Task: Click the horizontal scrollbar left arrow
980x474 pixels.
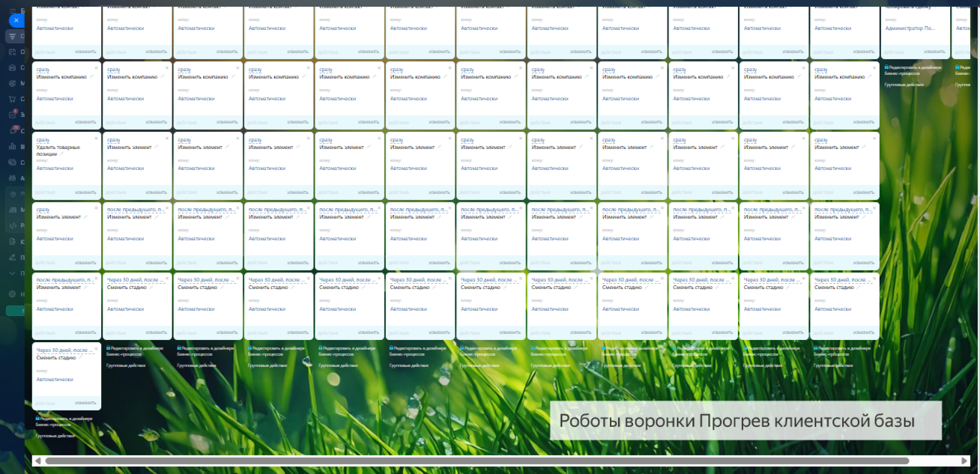Action: [x=37, y=461]
